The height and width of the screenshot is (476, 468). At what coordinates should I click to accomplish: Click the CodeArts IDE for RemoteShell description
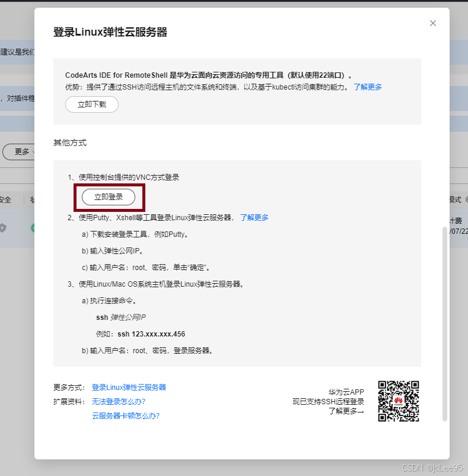click(x=209, y=75)
